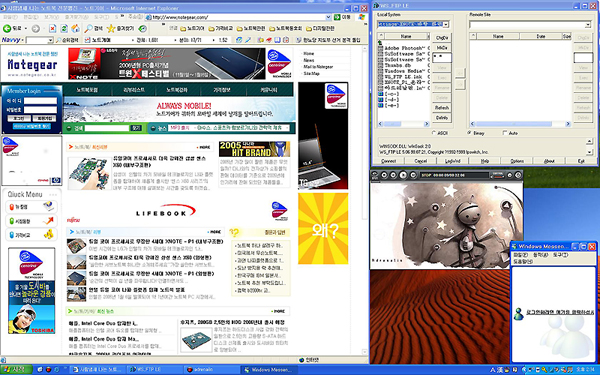Click the local Refresh button in WS_FTP
600x375 pixels.
click(x=442, y=108)
